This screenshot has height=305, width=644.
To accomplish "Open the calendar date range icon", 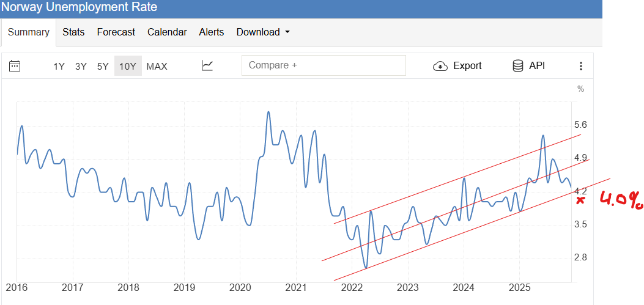I will [x=15, y=66].
